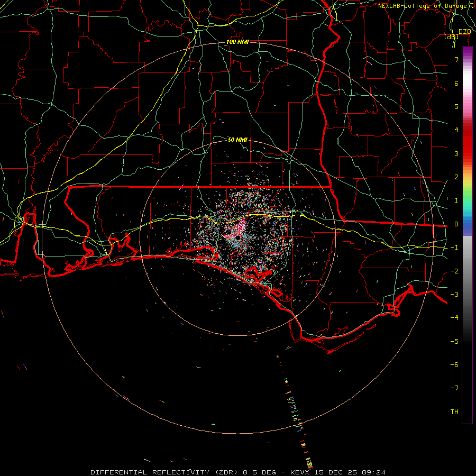Click the ZDR color scale bar

point(467,235)
